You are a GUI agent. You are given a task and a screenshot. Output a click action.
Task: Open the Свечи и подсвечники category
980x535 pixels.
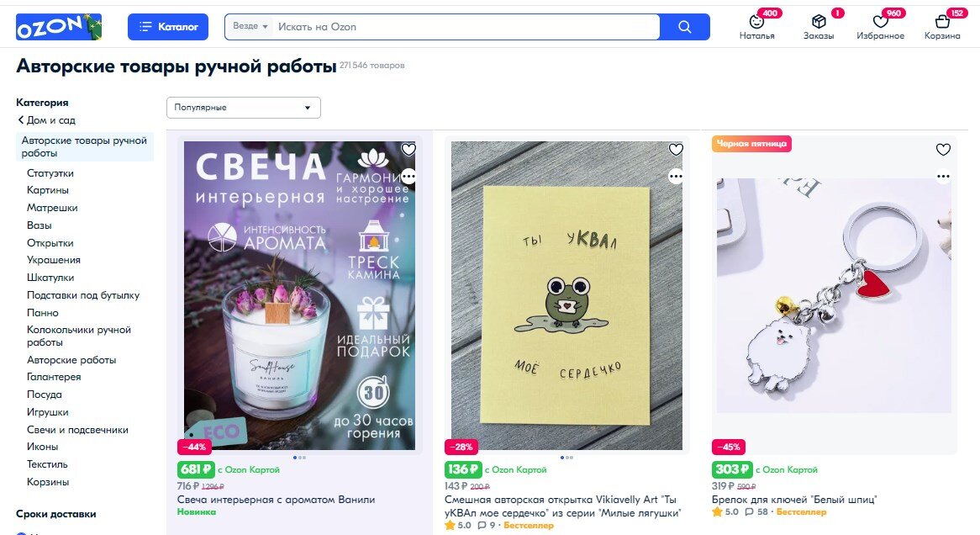pos(77,430)
